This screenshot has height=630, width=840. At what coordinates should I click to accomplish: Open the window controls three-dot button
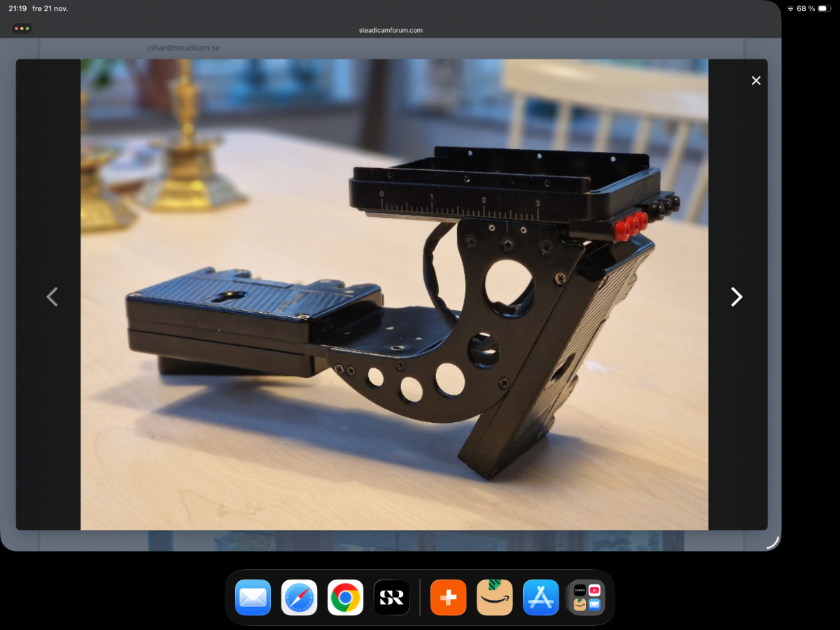[x=22, y=29]
